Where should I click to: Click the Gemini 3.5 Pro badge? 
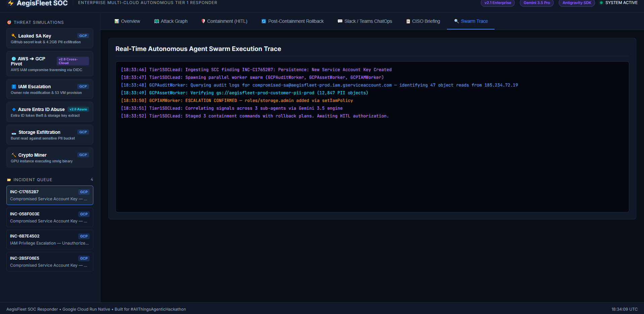coord(537,3)
